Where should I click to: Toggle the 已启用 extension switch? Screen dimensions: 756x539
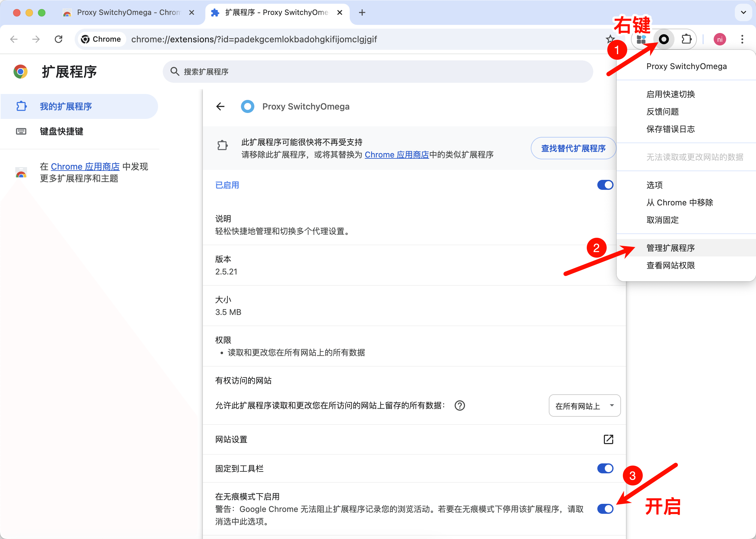coord(605,185)
